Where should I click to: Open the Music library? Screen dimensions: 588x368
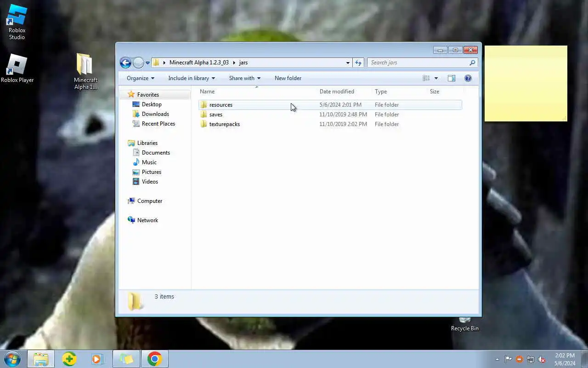pyautogui.click(x=149, y=162)
